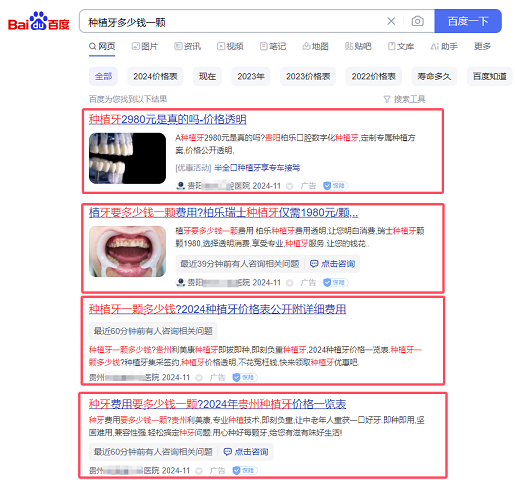Open link 半全口种植牙享专车接驾

[257, 168]
